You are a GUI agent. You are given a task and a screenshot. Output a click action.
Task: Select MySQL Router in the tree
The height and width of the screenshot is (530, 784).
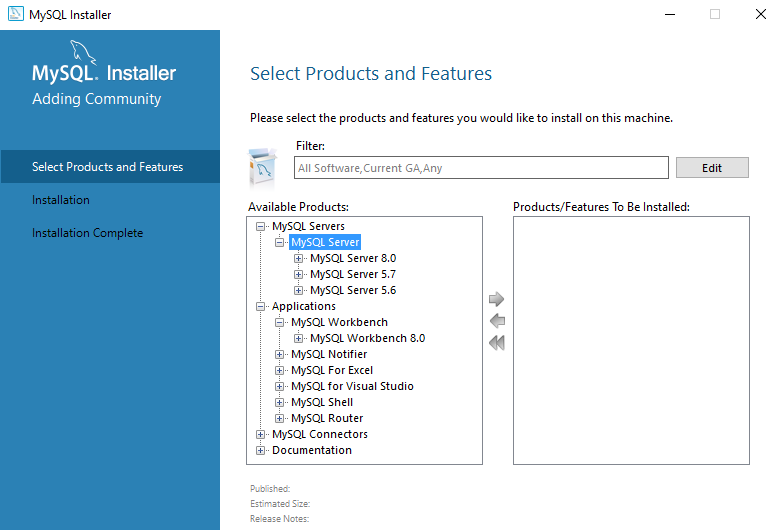pos(327,418)
